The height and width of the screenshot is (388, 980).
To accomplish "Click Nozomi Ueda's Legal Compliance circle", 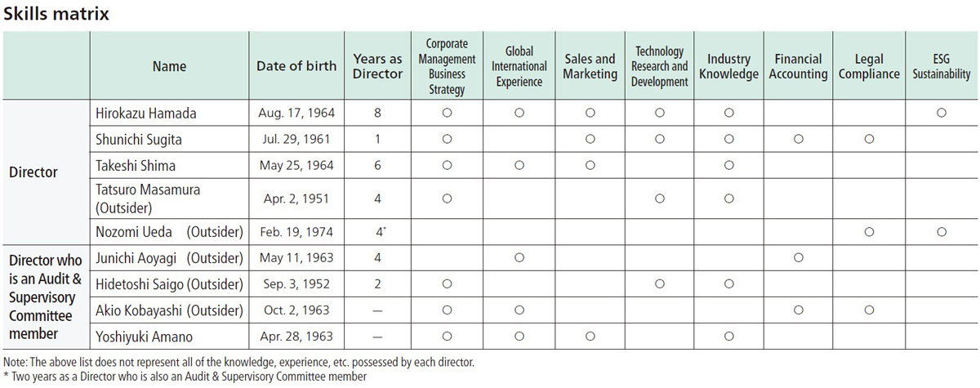I will click(869, 233).
